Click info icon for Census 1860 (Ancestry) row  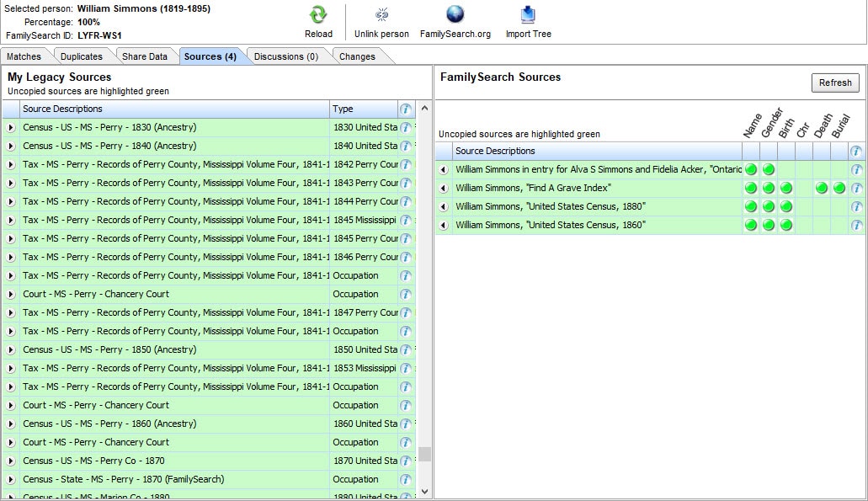(406, 424)
